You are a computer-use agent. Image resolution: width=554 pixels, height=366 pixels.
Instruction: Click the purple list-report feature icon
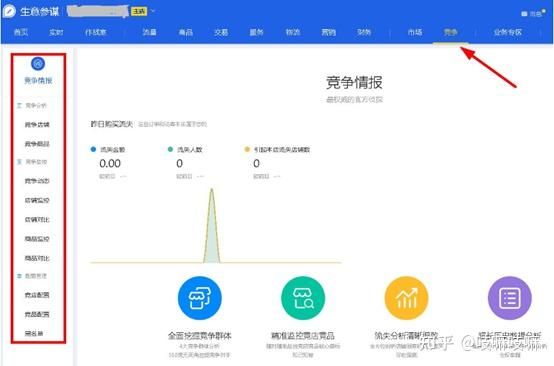click(509, 298)
